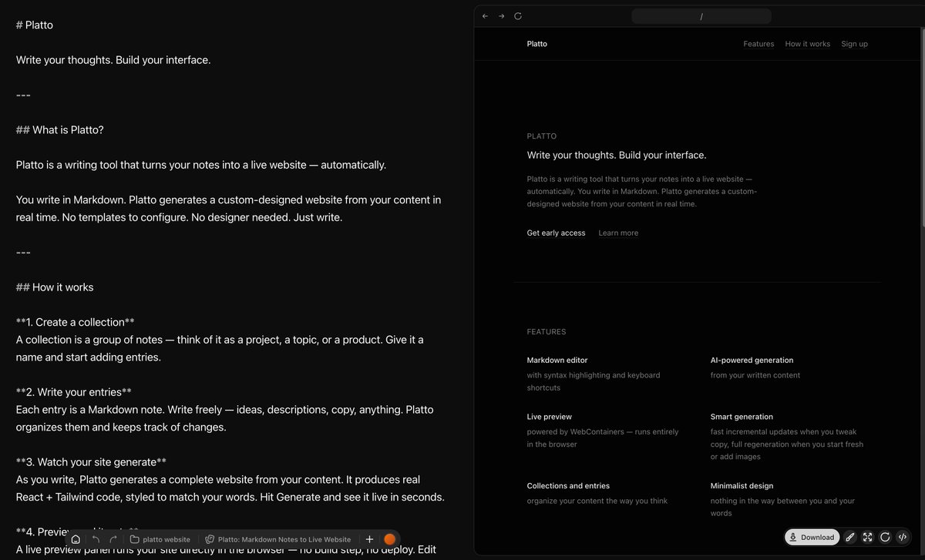Click the home icon in bottom toolbar
The height and width of the screenshot is (560, 925).
click(x=76, y=539)
